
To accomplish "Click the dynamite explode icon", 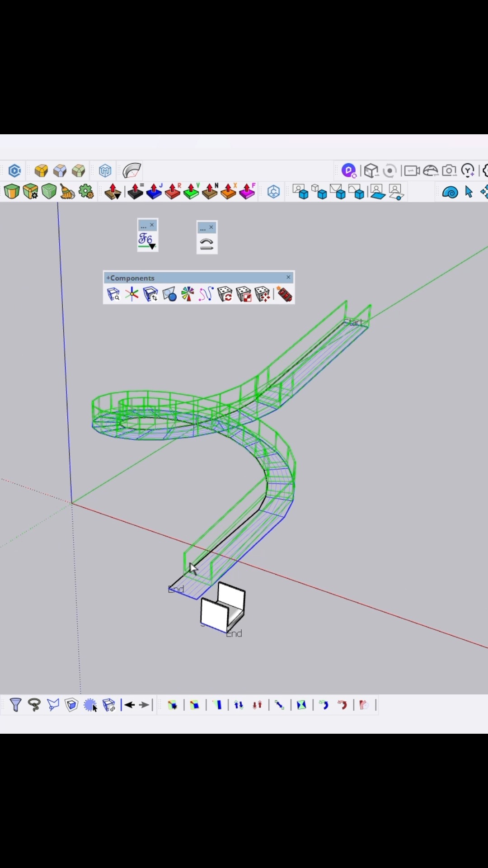I will pos(284,295).
